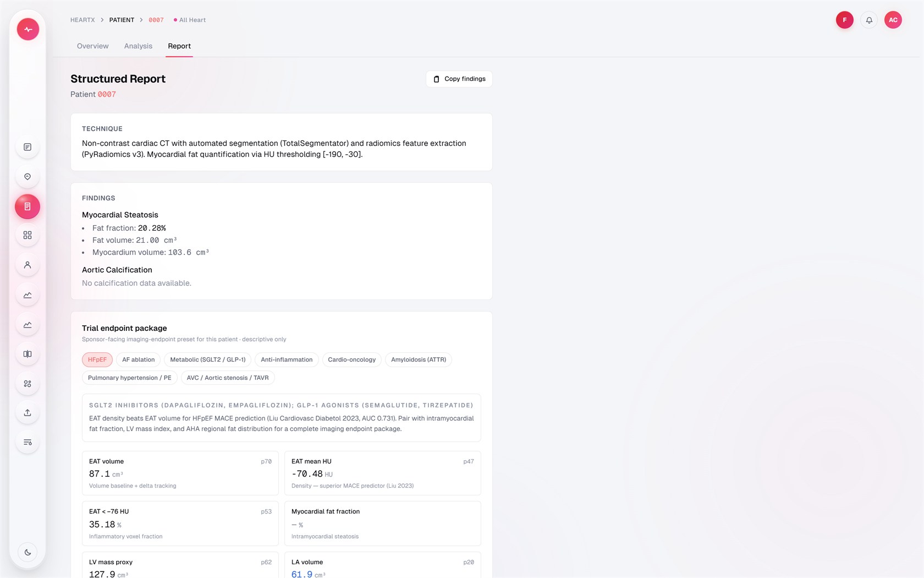Select the AF ablation preset chip

(x=139, y=359)
